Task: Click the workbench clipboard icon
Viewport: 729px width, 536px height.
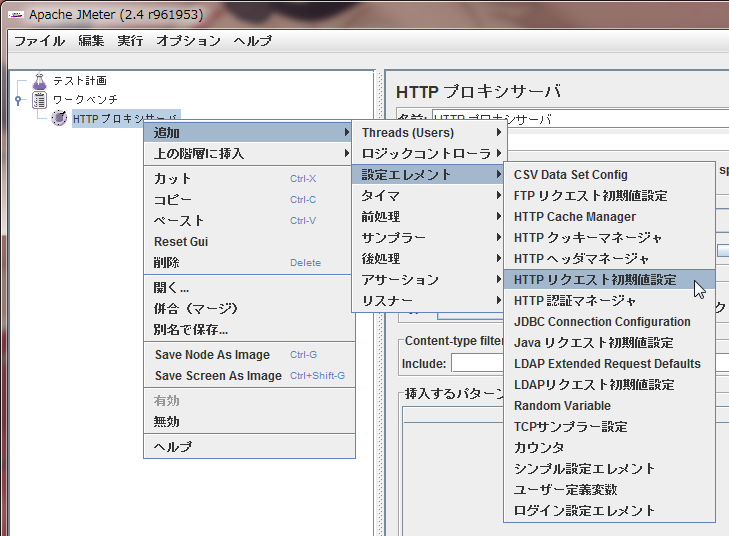Action: click(40, 99)
